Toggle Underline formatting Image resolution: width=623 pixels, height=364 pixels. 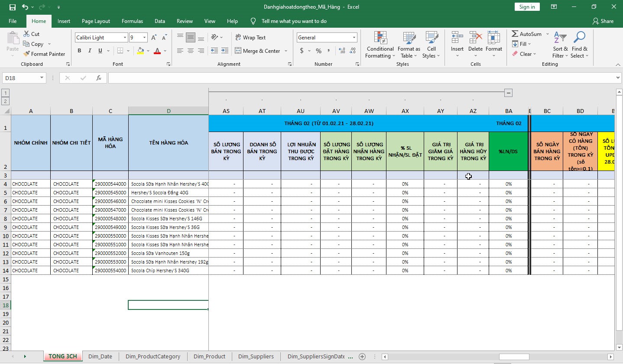click(100, 51)
